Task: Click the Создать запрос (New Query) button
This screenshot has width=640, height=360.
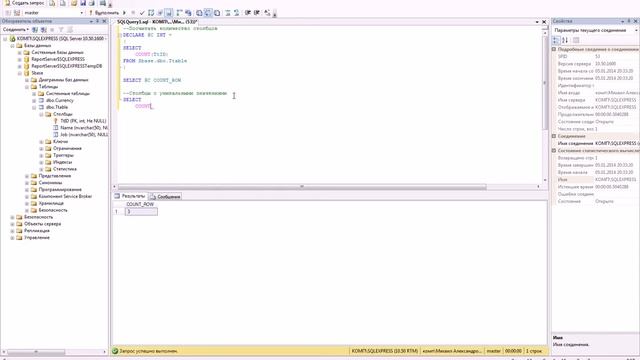Action: click(24, 3)
